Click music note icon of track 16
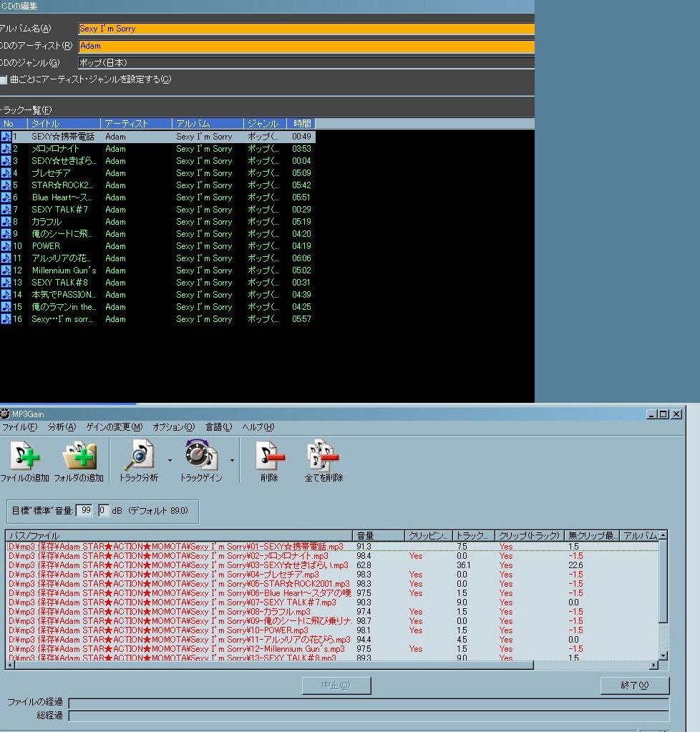This screenshot has width=700, height=732. (x=6, y=319)
